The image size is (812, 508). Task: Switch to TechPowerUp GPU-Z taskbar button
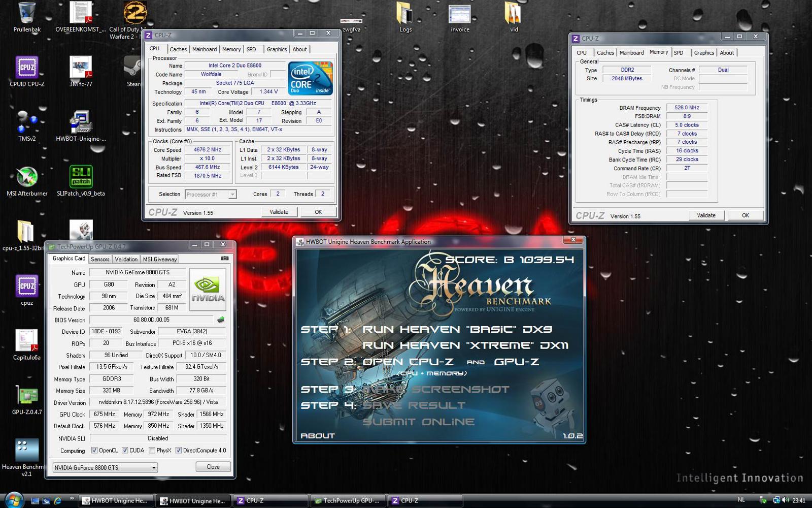tap(348, 501)
